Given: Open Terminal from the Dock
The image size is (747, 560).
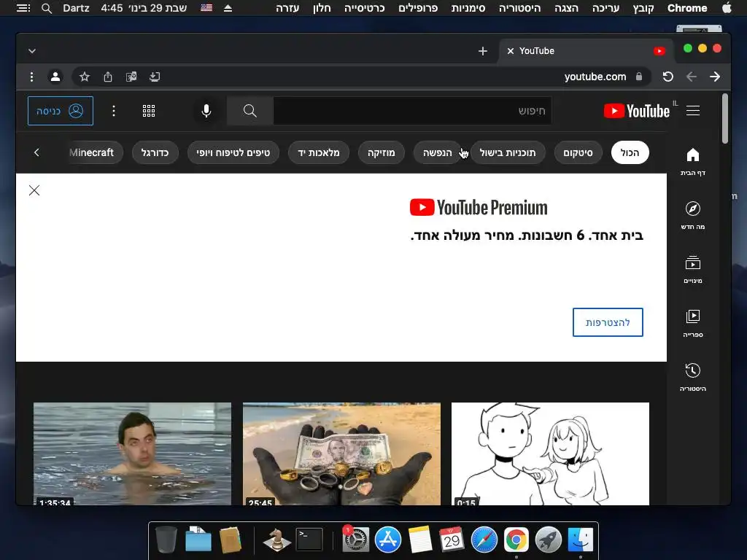Looking at the screenshot, I should (x=309, y=540).
